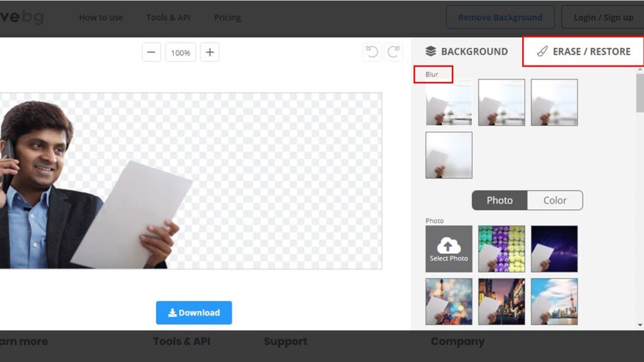
Task: Click the Remove Background button
Action: click(x=500, y=17)
